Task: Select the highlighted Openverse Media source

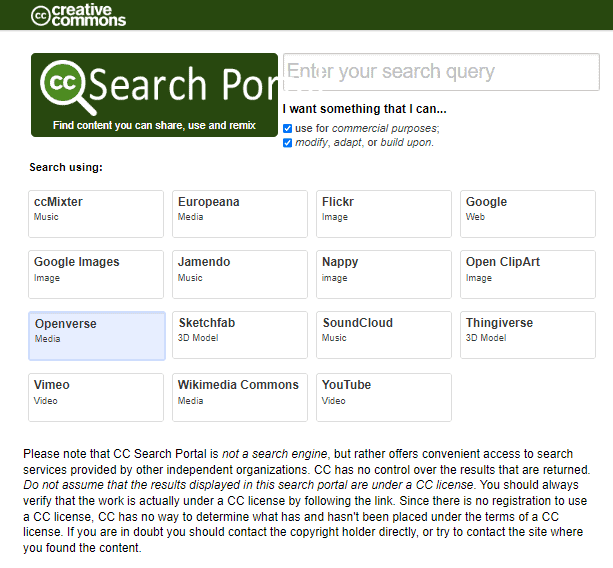Action: coord(97,336)
